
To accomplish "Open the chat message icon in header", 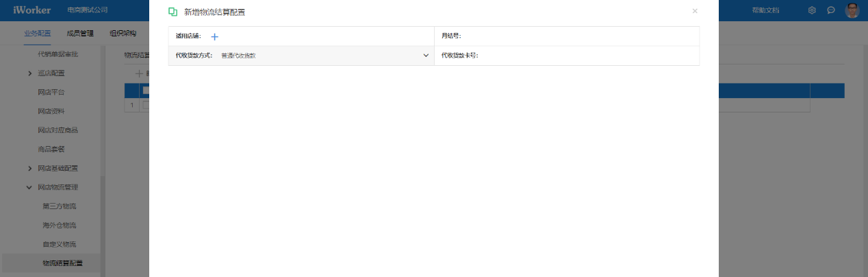I will click(x=830, y=10).
